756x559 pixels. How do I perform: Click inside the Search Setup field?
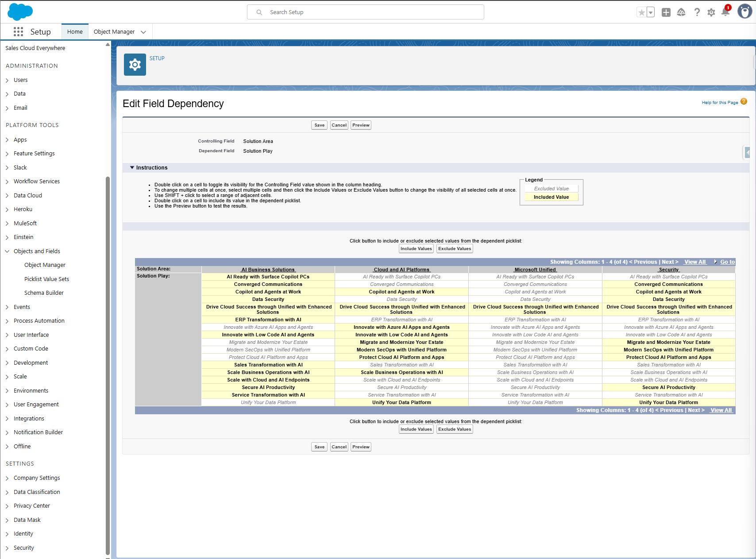click(x=366, y=12)
